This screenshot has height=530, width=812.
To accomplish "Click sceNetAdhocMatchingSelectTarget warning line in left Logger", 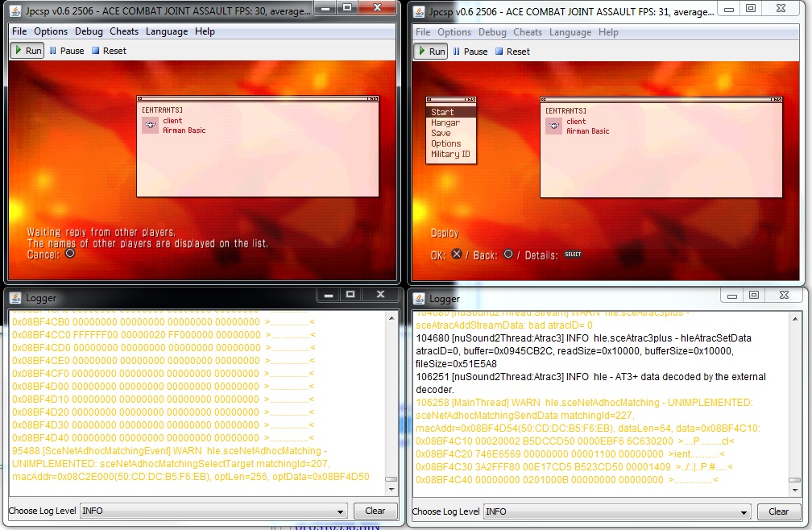I will tap(191, 464).
